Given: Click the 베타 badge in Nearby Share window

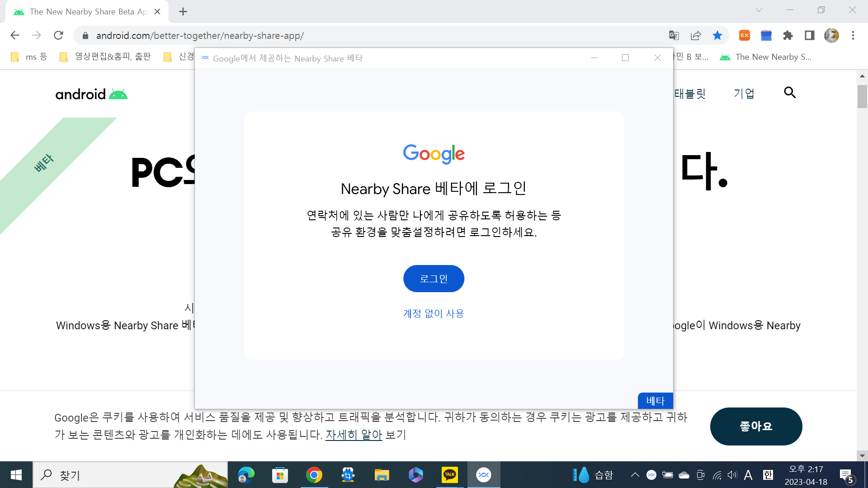Looking at the screenshot, I should [x=655, y=401].
